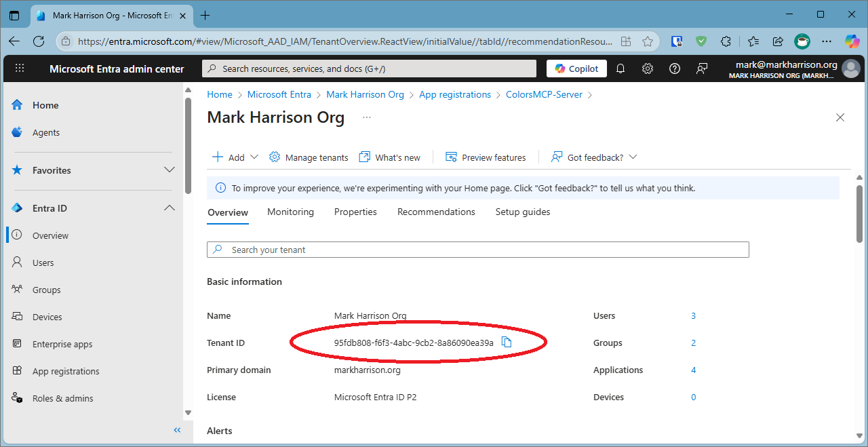The height and width of the screenshot is (447, 868).
Task: Close the Mark Harrison Org blade
Action: (840, 117)
